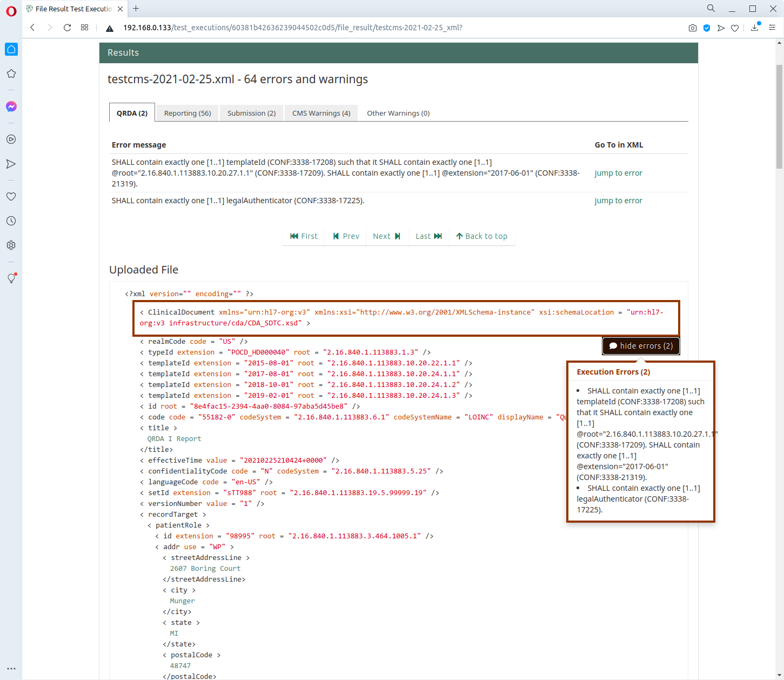Open the speed dial grid icon
This screenshot has height=680, width=784.
[84, 28]
